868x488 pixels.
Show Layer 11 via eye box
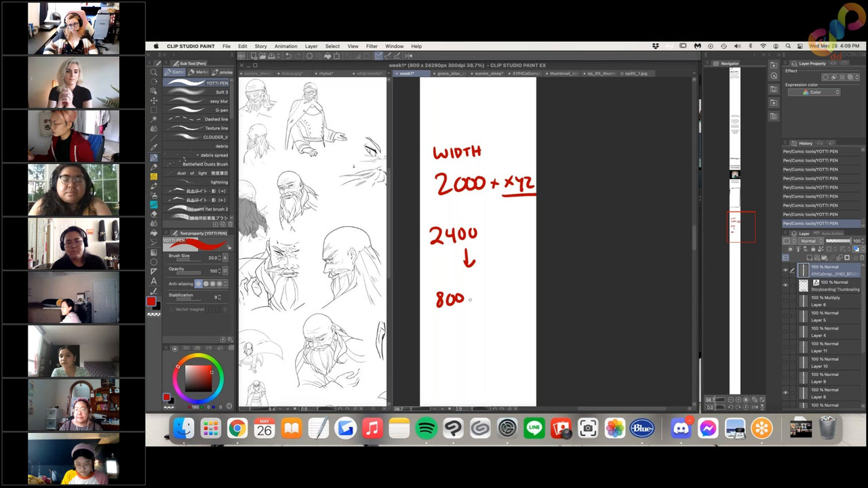[785, 347]
